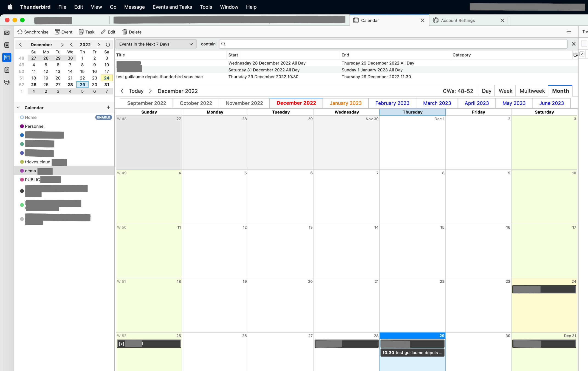This screenshot has height=371, width=588.
Task: Toggle the PUBLIC calendar visibility
Action: pyautogui.click(x=22, y=180)
